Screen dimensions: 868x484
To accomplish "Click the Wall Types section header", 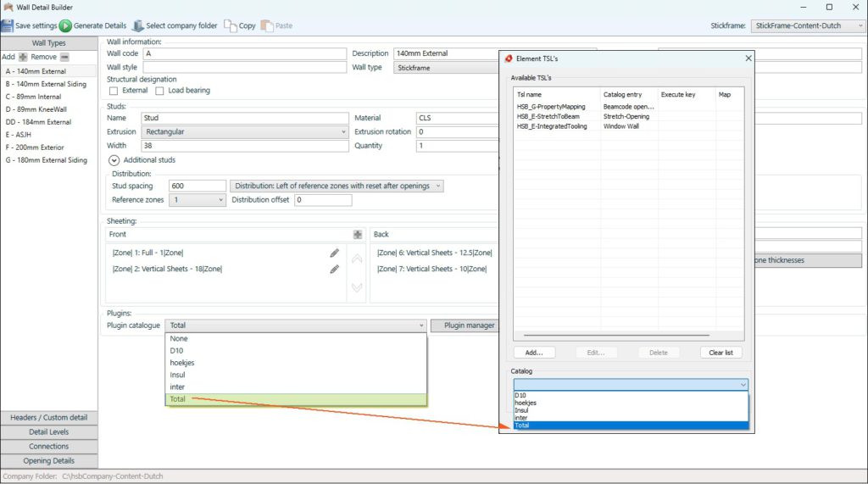I will (48, 42).
